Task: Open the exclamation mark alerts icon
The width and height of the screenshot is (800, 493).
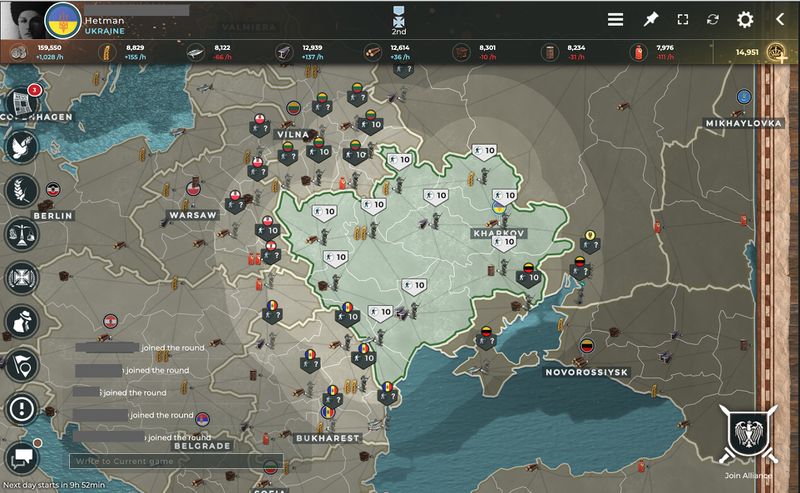Action: point(22,409)
